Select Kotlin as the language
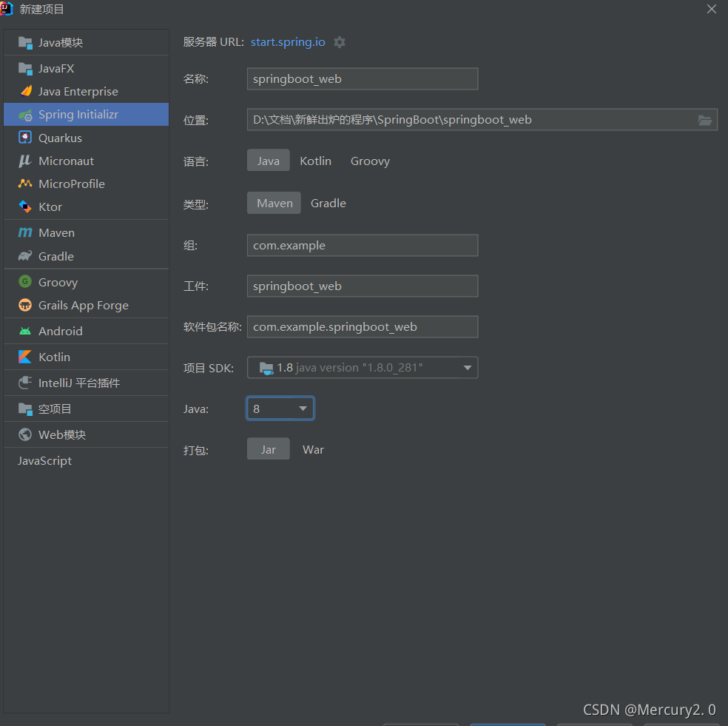Viewport: 728px width, 726px height. [316, 161]
